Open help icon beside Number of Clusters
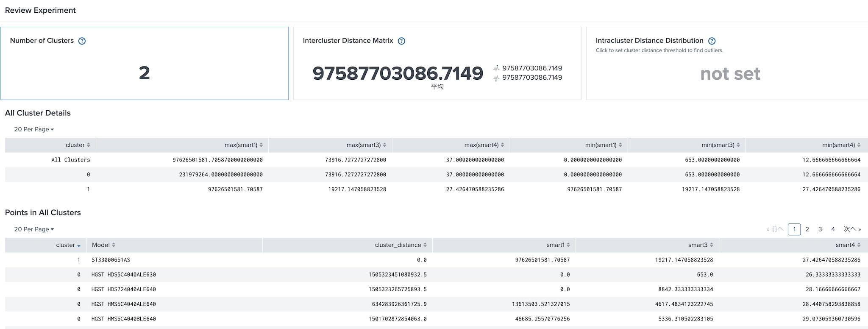The image size is (868, 329). click(x=82, y=41)
